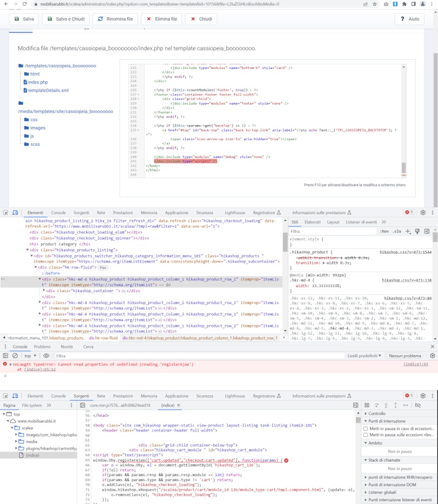438x504 pixels.
Task: Clear the console with the circle-slash icon
Action: click(x=15, y=356)
